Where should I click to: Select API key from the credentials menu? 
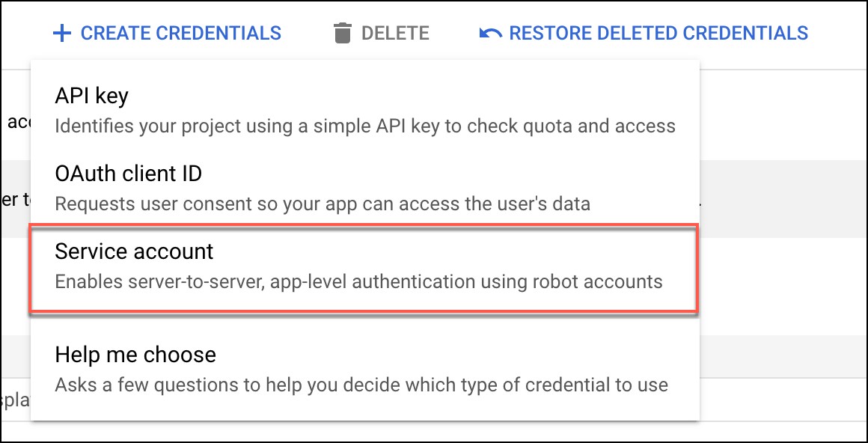[x=91, y=96]
